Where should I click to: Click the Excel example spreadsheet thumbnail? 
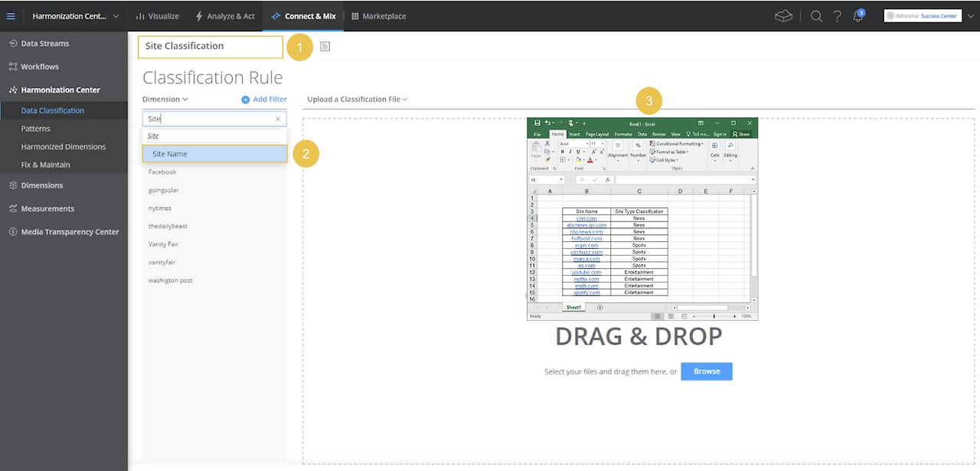click(642, 219)
